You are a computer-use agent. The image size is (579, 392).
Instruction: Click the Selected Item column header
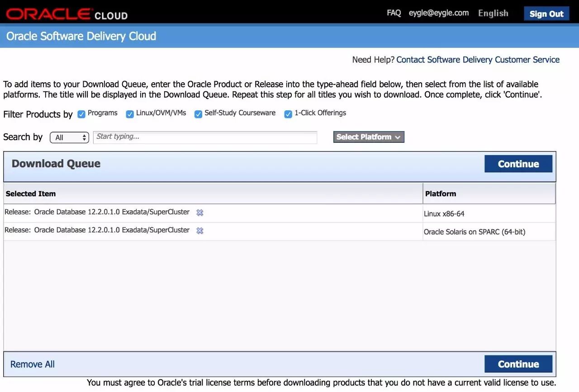point(213,194)
